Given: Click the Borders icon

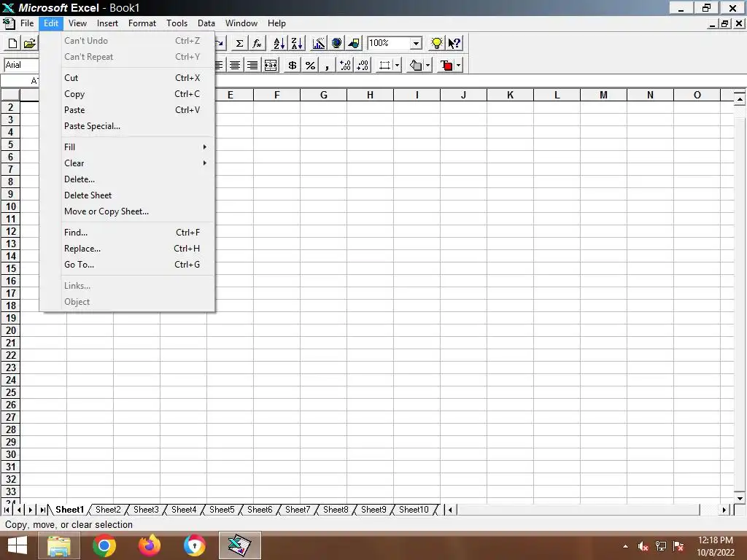Looking at the screenshot, I should point(384,65).
